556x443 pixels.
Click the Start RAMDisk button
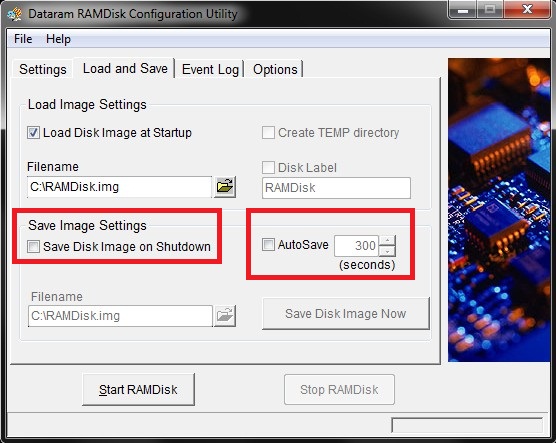point(138,389)
